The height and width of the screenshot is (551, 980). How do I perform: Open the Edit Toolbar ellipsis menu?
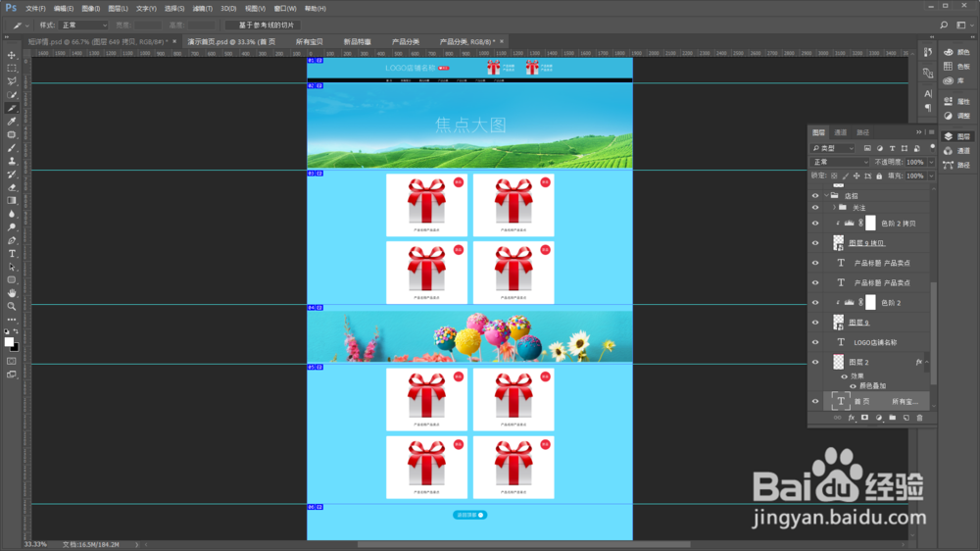[x=11, y=320]
